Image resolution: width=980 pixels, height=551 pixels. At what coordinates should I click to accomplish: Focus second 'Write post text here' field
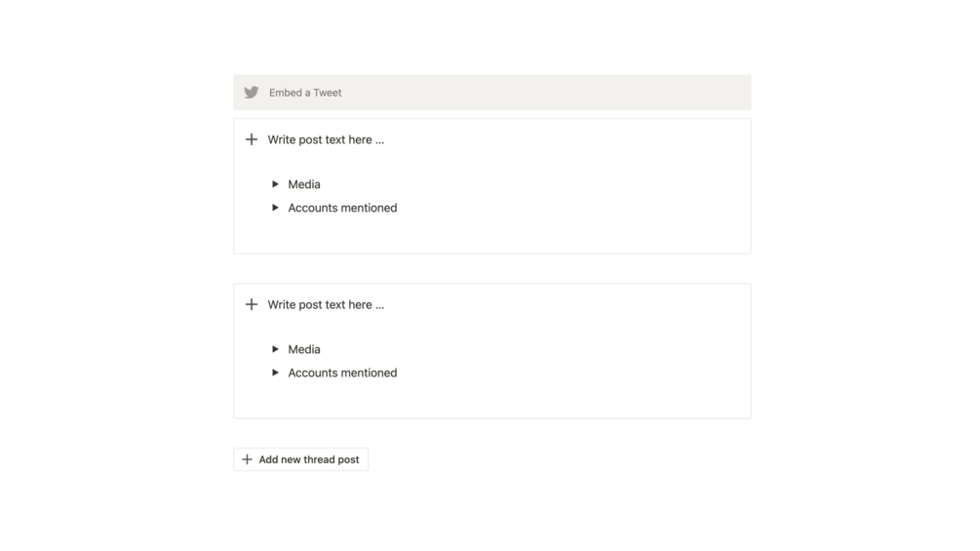click(326, 304)
